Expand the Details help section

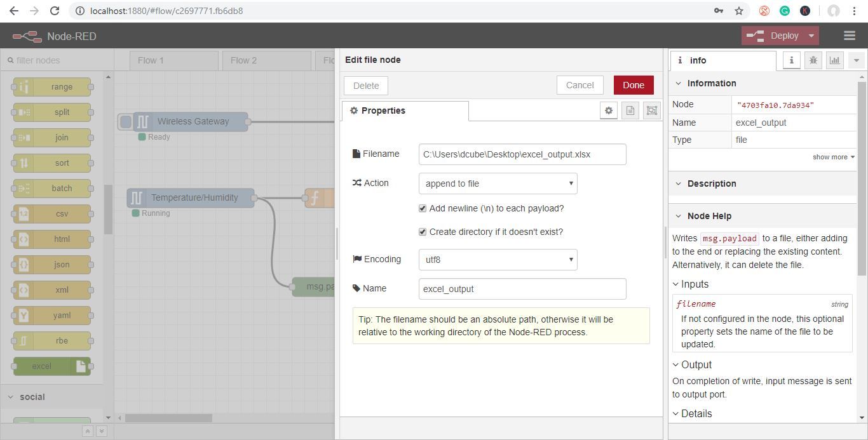point(692,414)
